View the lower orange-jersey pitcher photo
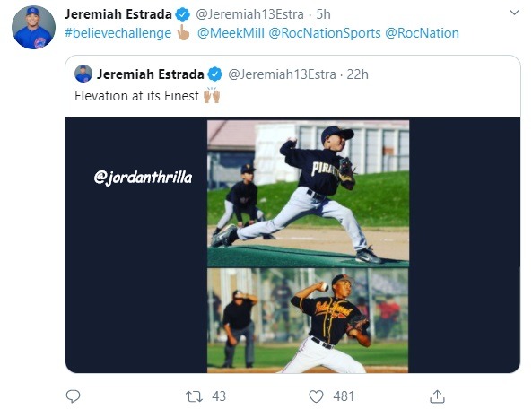 coord(308,320)
